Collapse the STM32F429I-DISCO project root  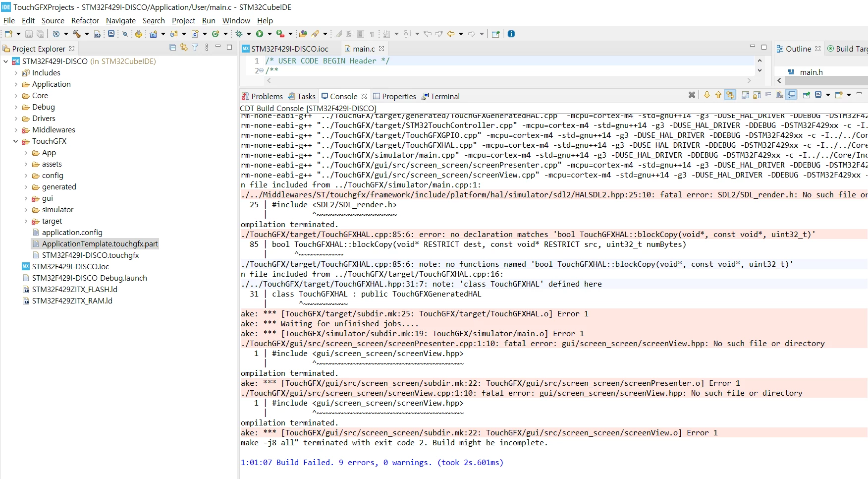coord(5,61)
